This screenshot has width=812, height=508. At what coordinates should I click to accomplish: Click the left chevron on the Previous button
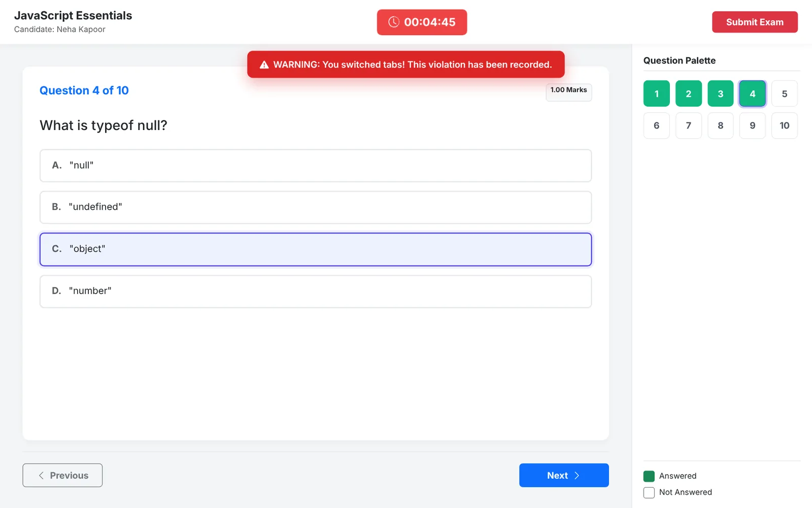[41, 475]
